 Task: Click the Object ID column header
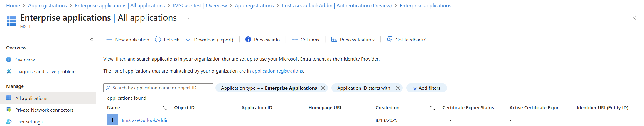click(x=184, y=108)
